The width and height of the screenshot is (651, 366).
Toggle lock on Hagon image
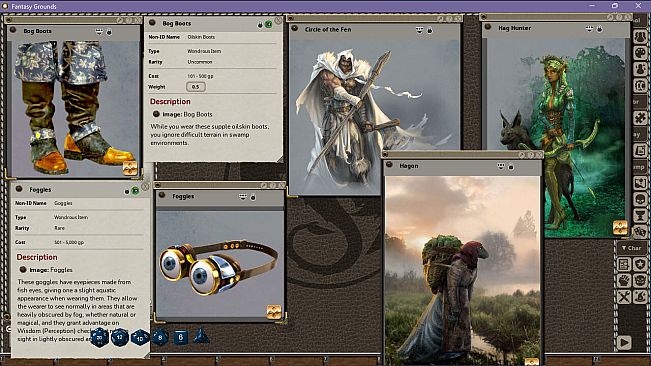tap(511, 166)
